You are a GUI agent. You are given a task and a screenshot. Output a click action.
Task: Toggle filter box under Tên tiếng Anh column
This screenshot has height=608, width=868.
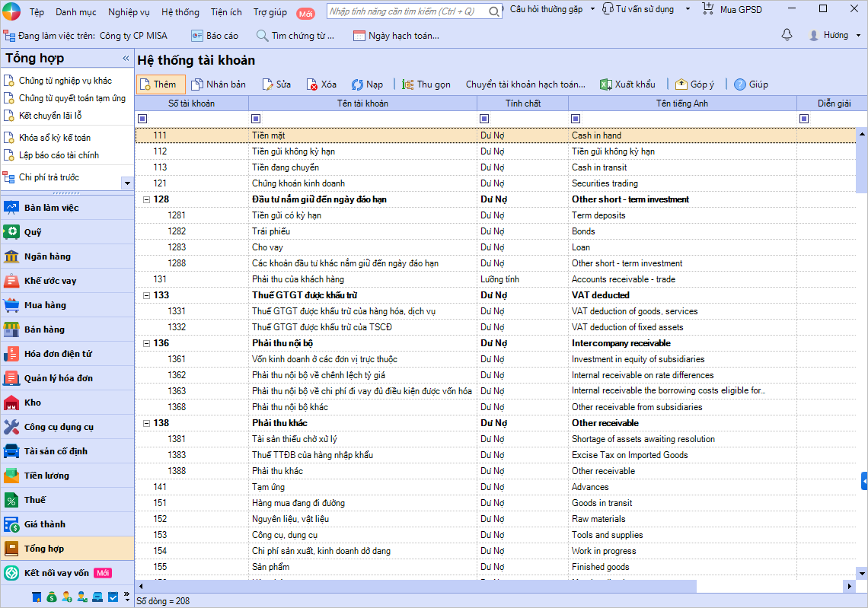tap(576, 119)
